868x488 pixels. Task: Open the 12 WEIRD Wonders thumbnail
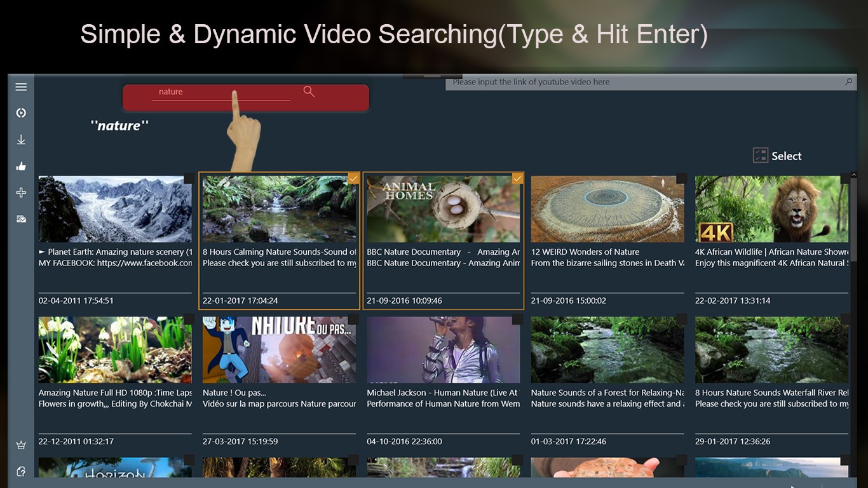click(x=607, y=209)
